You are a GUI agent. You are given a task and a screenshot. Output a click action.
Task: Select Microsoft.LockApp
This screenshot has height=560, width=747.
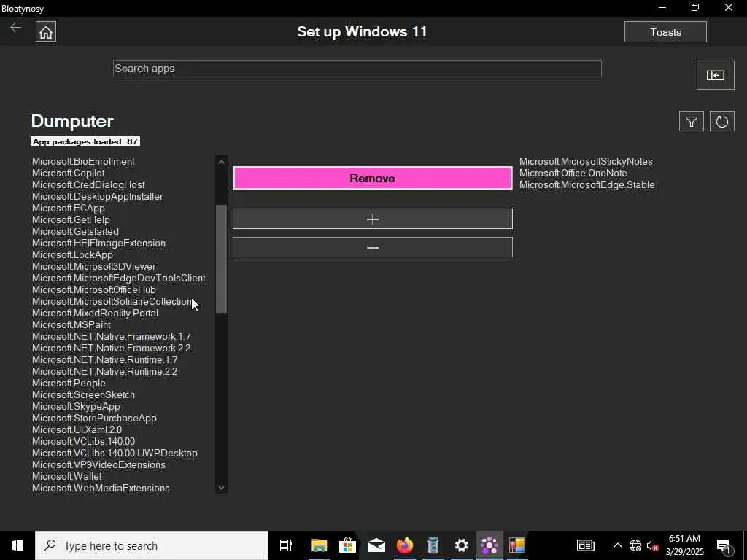72,254
